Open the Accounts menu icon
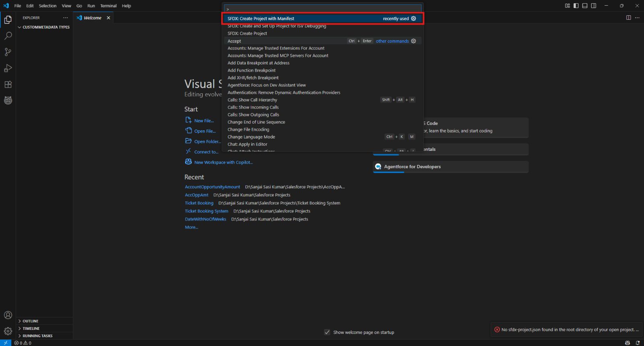644x346 pixels. (x=8, y=315)
